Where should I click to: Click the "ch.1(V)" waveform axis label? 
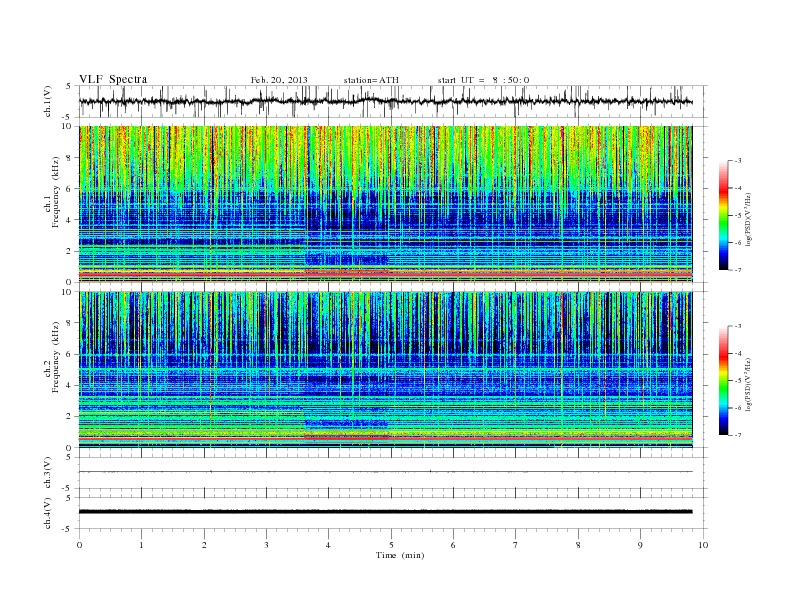(x=48, y=101)
